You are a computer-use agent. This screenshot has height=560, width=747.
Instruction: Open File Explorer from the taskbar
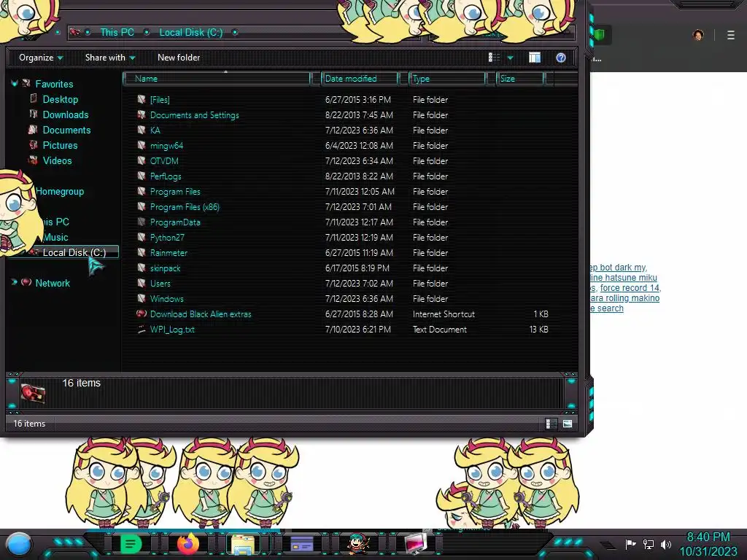243,544
